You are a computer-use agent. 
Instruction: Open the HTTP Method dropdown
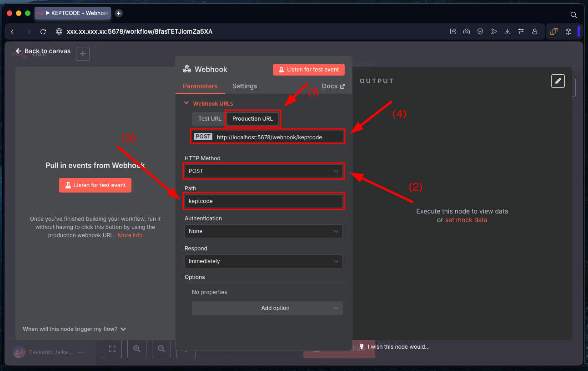pyautogui.click(x=263, y=171)
